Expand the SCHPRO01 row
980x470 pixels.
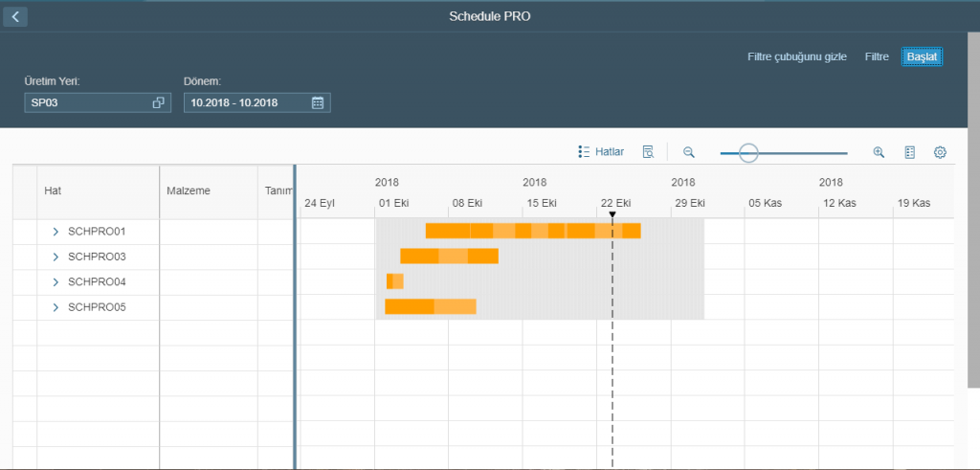click(x=56, y=232)
